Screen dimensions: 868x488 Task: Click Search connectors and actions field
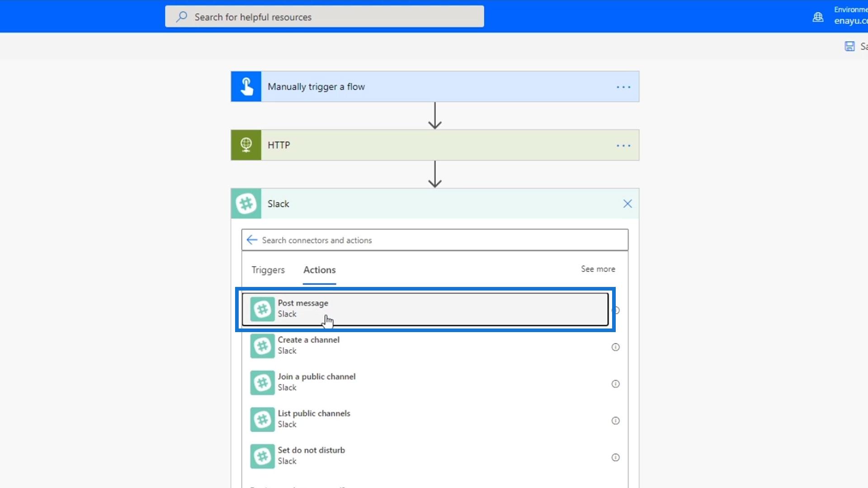pos(443,240)
